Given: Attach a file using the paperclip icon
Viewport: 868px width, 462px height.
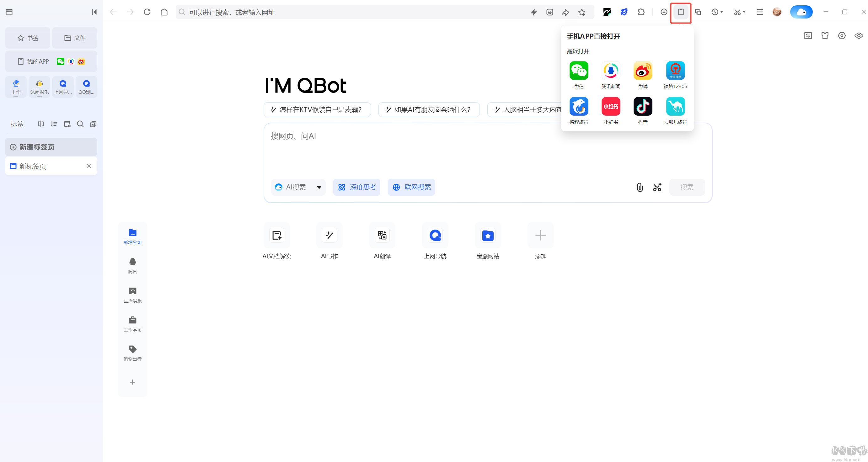Looking at the screenshot, I should tap(640, 187).
